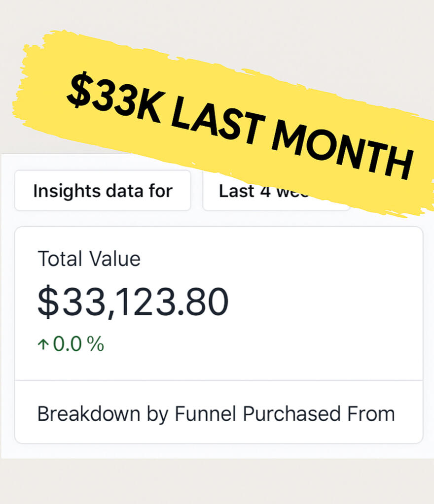The image size is (434, 504).
Task: Click the $33,123.80 total value amount
Action: (x=133, y=302)
